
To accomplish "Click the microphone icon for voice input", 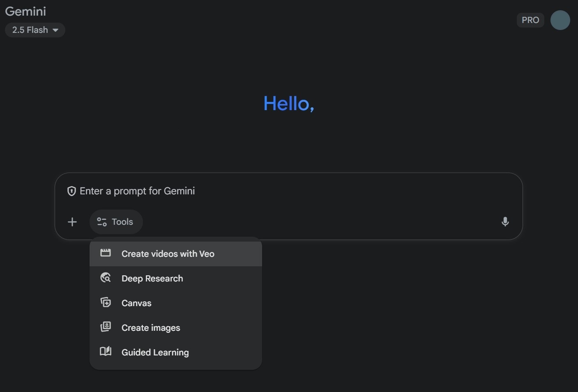I will pyautogui.click(x=505, y=222).
